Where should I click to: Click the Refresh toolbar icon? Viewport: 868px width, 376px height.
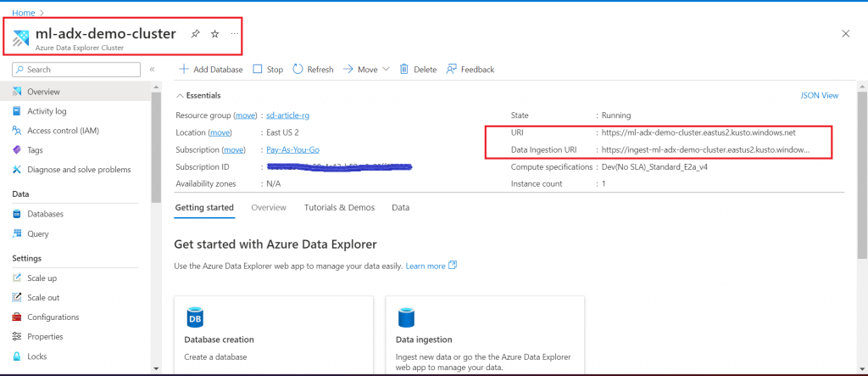[x=298, y=70]
